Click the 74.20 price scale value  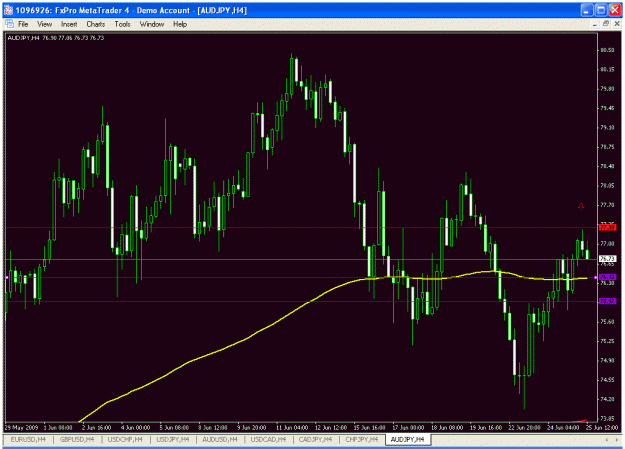[x=607, y=399]
